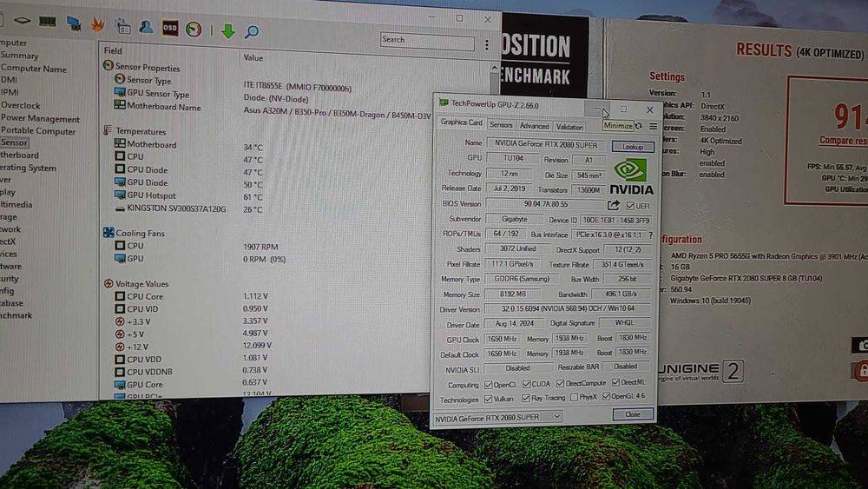Toggle the OpenCL checkbox
868x489 pixels.
tap(488, 384)
